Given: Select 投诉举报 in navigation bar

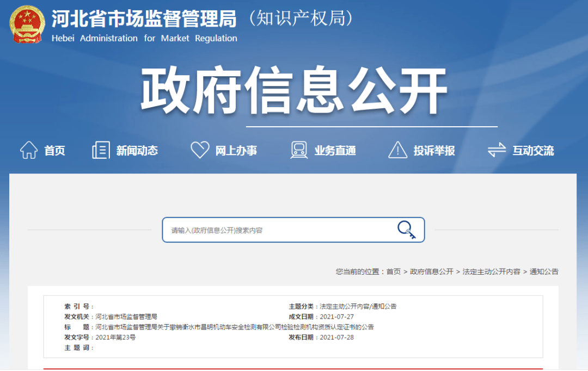Looking at the screenshot, I should pyautogui.click(x=434, y=151).
